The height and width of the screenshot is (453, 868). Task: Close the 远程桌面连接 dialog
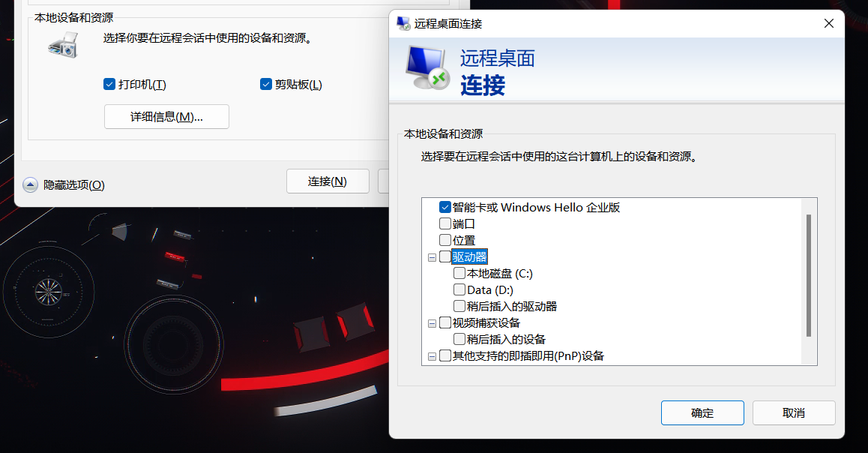[x=829, y=23]
